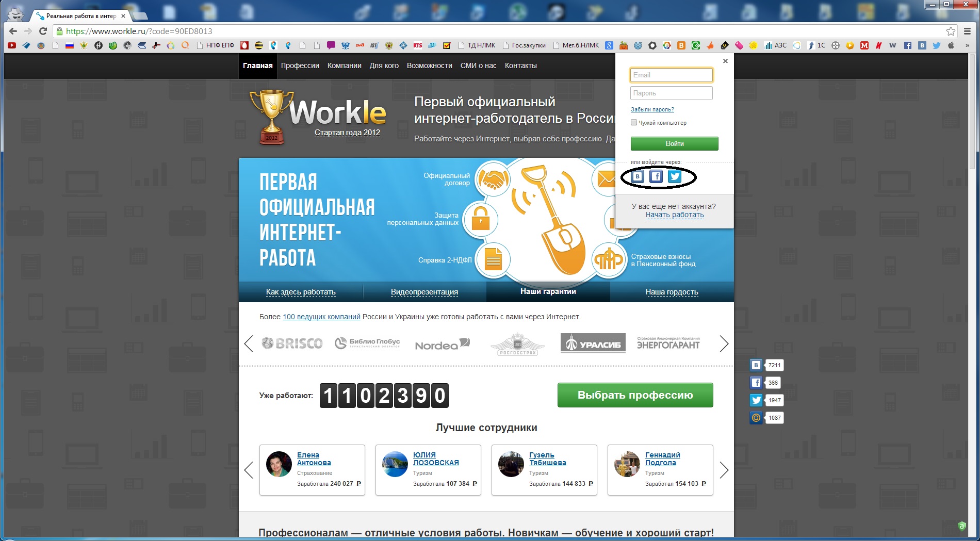Screen dimensions: 980x541
Task: Open the Blogger orange B bookmark
Action: (x=681, y=45)
